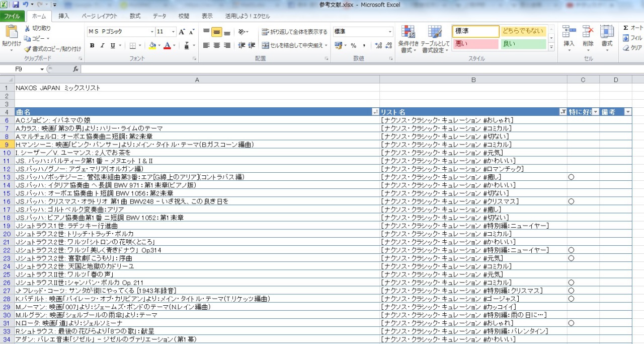Viewport: 644px width, 344px height.
Task: Apply the 悪い red cell style
Action: [475, 44]
